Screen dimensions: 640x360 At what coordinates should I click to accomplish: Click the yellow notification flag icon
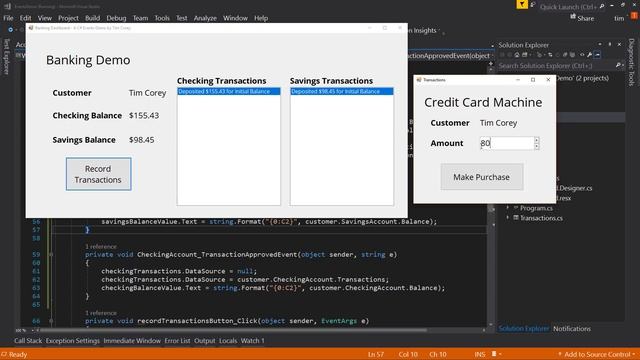(x=522, y=4)
